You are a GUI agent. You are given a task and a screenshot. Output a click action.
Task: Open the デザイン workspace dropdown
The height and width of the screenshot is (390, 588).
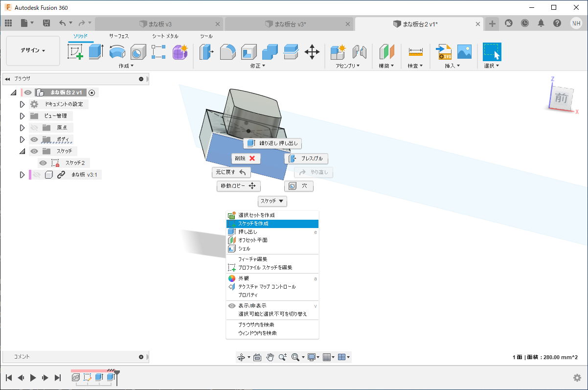[33, 50]
